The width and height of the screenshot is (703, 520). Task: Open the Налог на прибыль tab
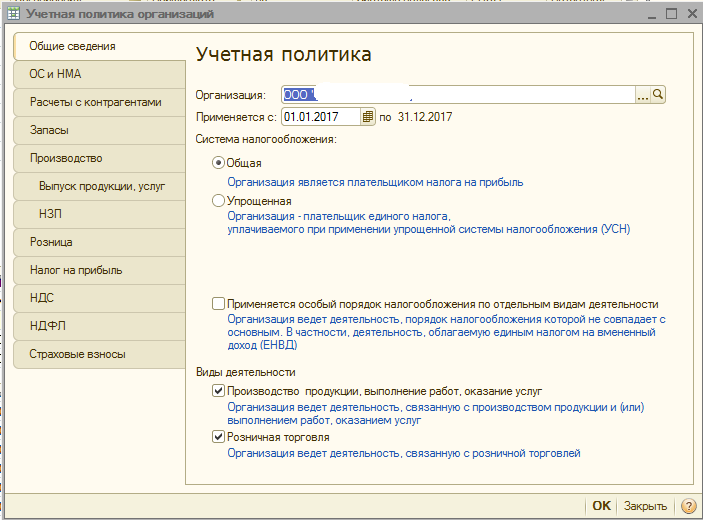(98, 270)
